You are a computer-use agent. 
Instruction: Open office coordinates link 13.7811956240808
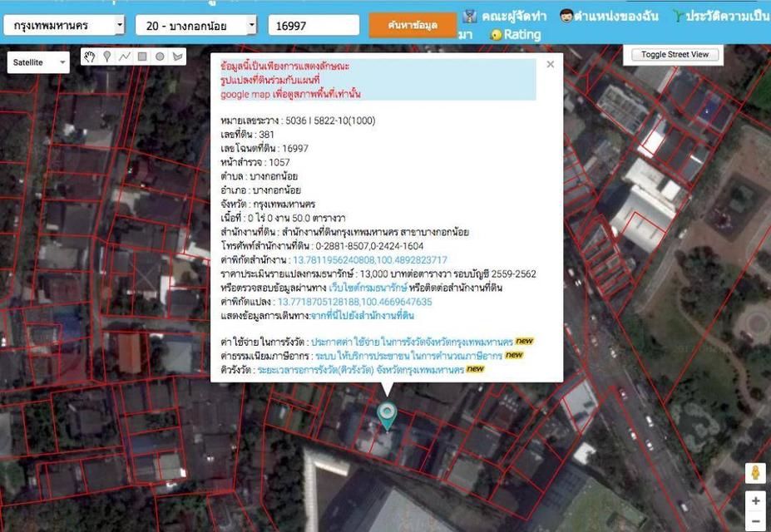click(x=370, y=260)
